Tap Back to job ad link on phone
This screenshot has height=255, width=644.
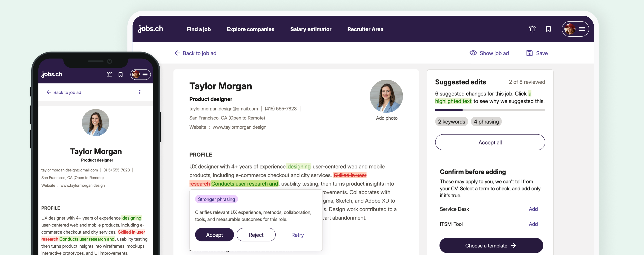[x=67, y=92]
